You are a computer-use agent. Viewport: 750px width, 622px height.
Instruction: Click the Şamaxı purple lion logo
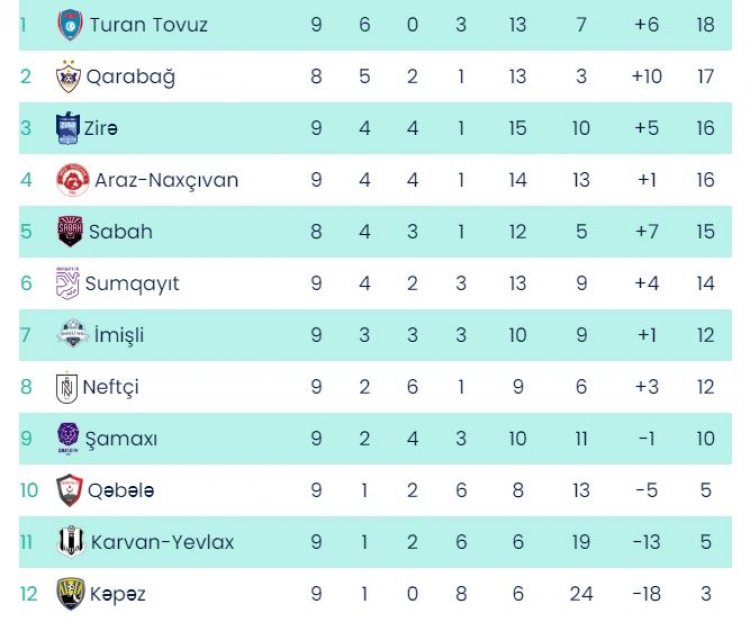(x=68, y=438)
